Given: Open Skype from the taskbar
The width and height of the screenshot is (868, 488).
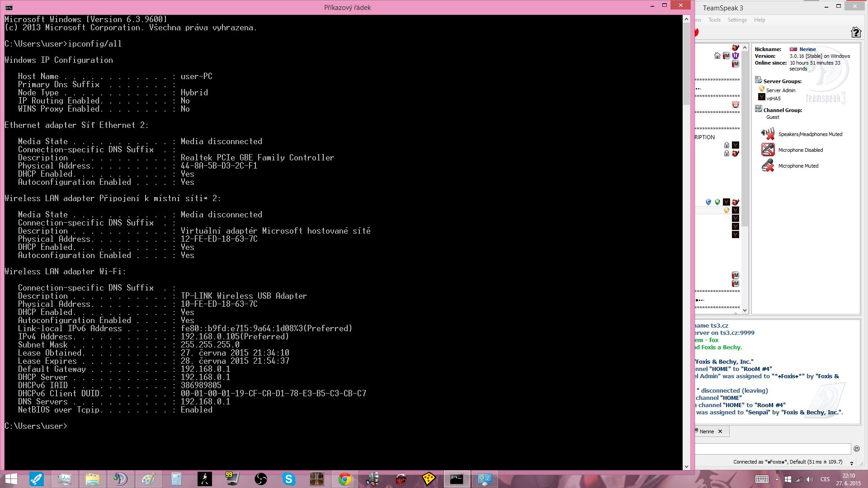Looking at the screenshot, I should (x=288, y=479).
